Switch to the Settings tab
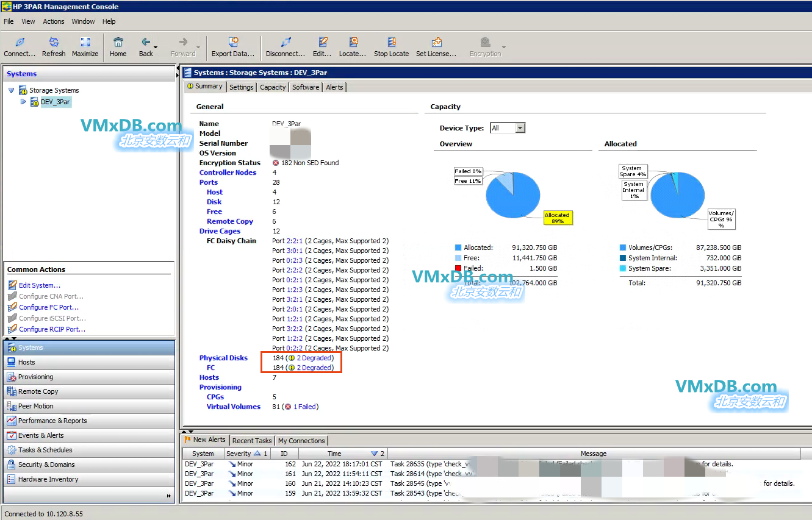This screenshot has width=812, height=520. [x=242, y=87]
